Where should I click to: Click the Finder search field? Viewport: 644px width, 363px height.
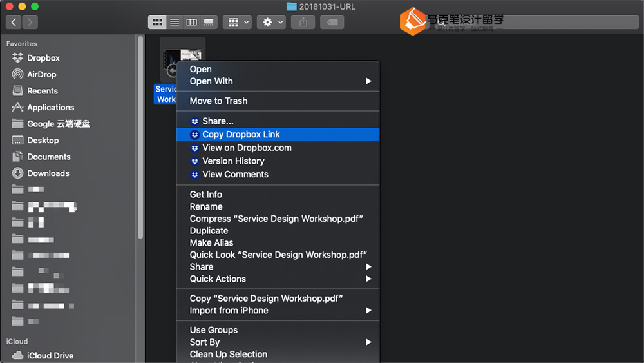point(536,22)
